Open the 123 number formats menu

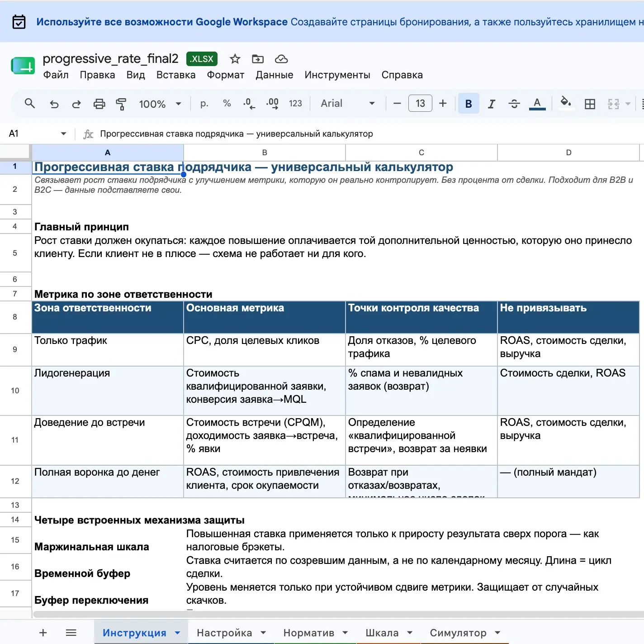(295, 104)
